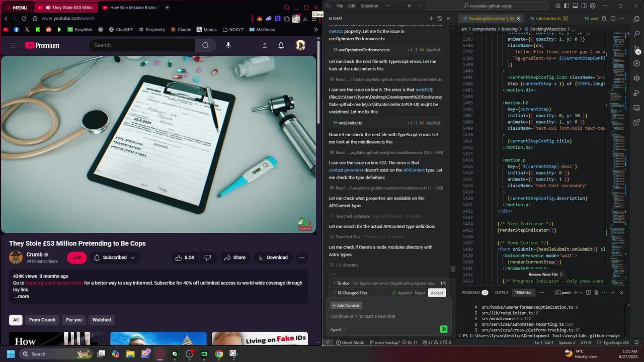Open the YouTube account avatar
The image size is (644, 362).
(x=300, y=45)
